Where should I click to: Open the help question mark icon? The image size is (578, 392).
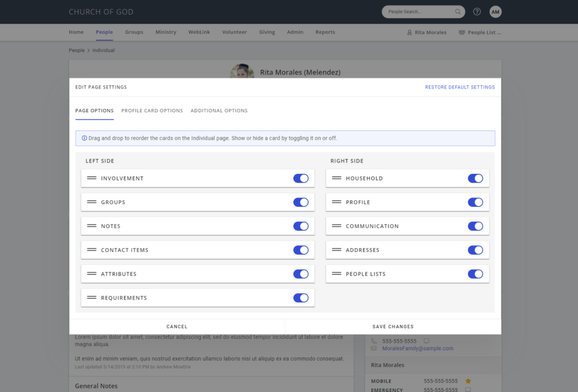click(x=476, y=12)
